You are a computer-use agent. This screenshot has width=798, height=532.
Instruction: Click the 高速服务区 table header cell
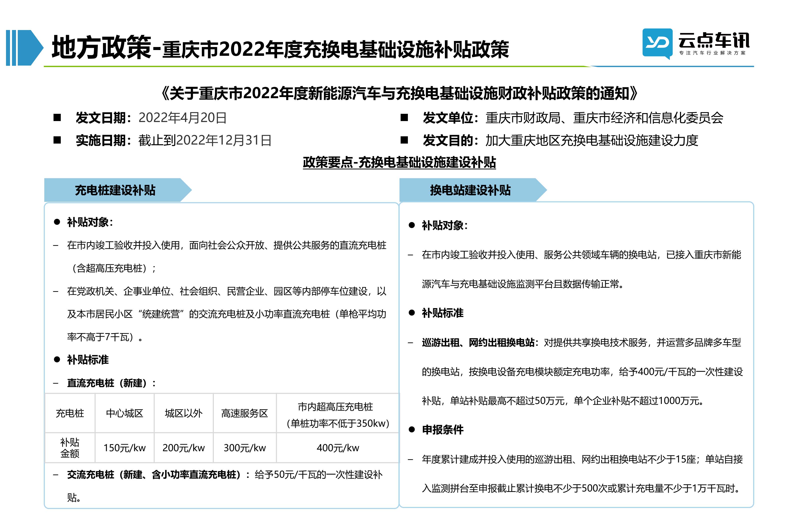(x=245, y=413)
